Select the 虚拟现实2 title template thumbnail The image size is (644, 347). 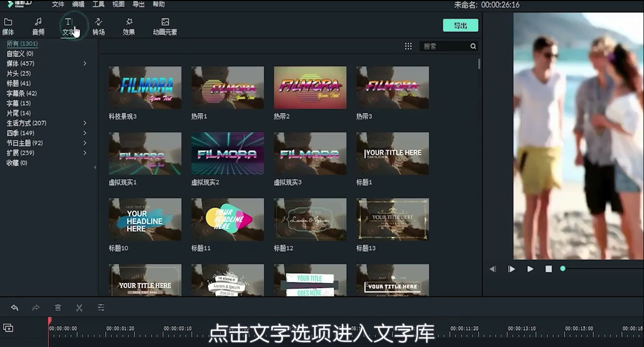coord(227,153)
